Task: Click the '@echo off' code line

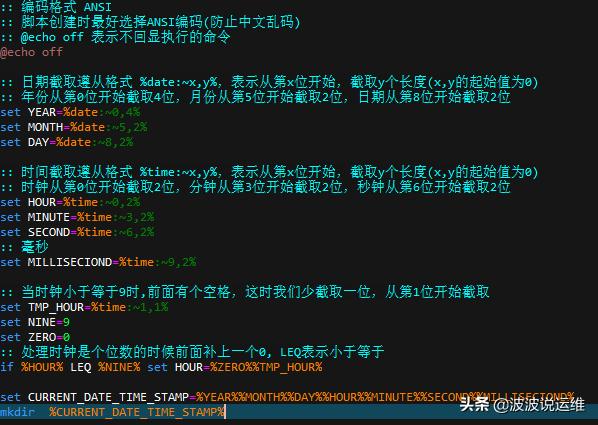Action: pos(31,52)
